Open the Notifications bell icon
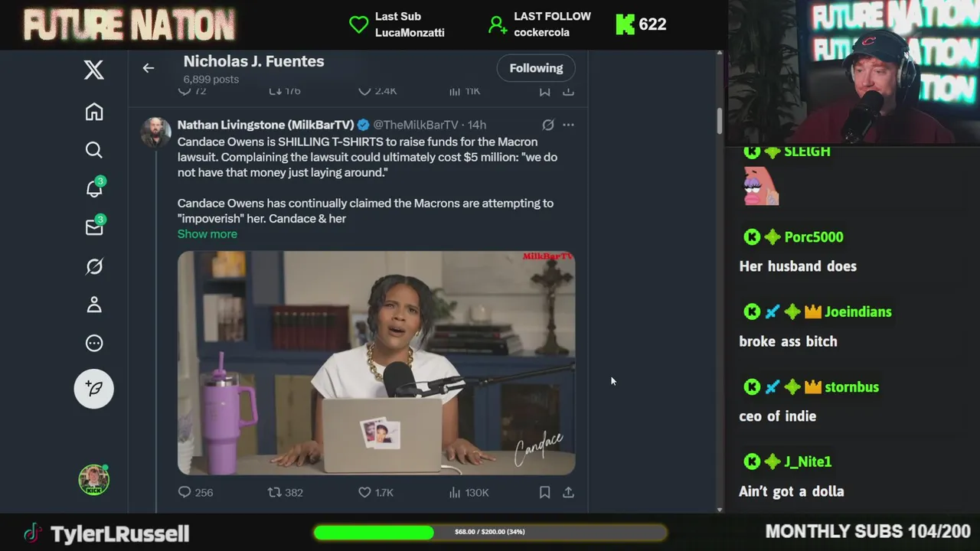 click(94, 188)
